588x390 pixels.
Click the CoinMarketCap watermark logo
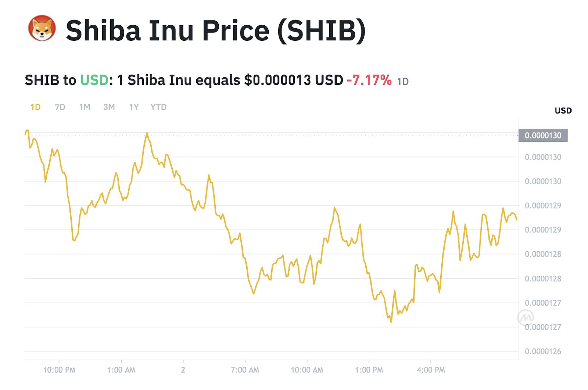[526, 317]
